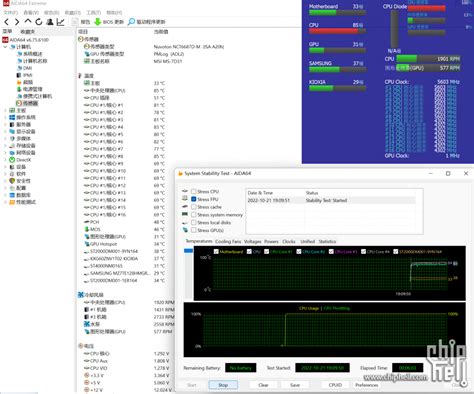474x394 pixels.
Task: Toggle the CPU Core #4 graph checkbox
Action: click(x=363, y=251)
